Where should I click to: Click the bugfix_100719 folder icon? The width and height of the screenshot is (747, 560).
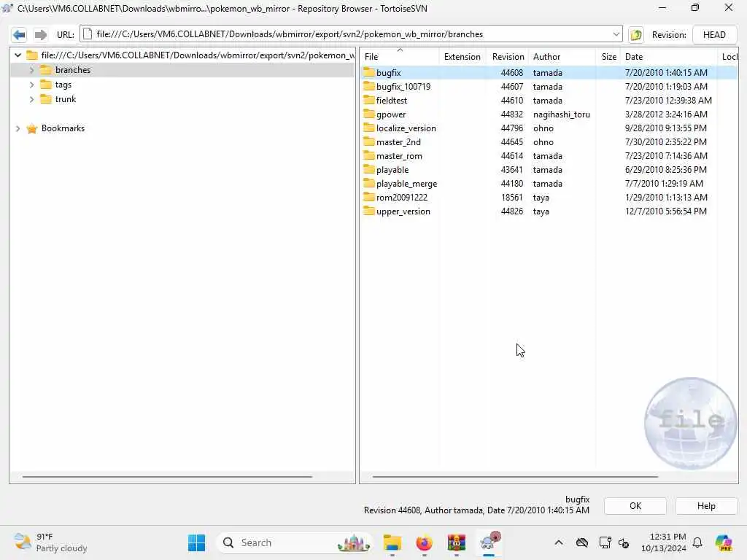(x=368, y=86)
